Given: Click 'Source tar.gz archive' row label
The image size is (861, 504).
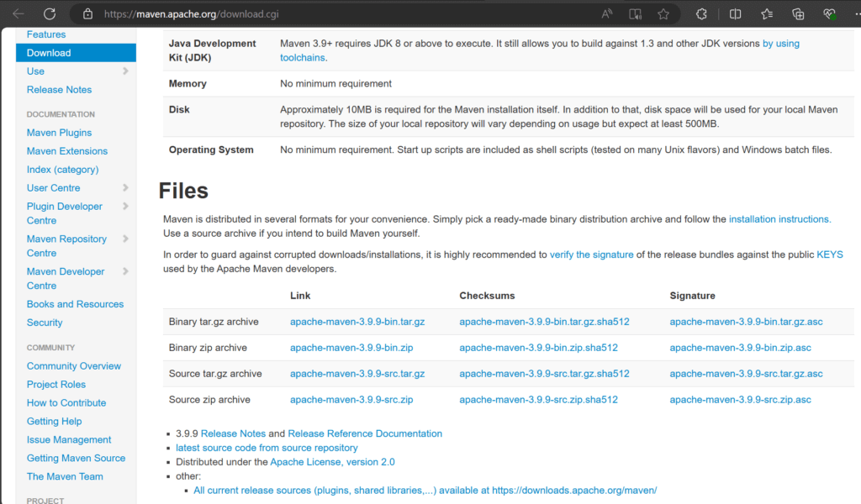Looking at the screenshot, I should coord(215,374).
